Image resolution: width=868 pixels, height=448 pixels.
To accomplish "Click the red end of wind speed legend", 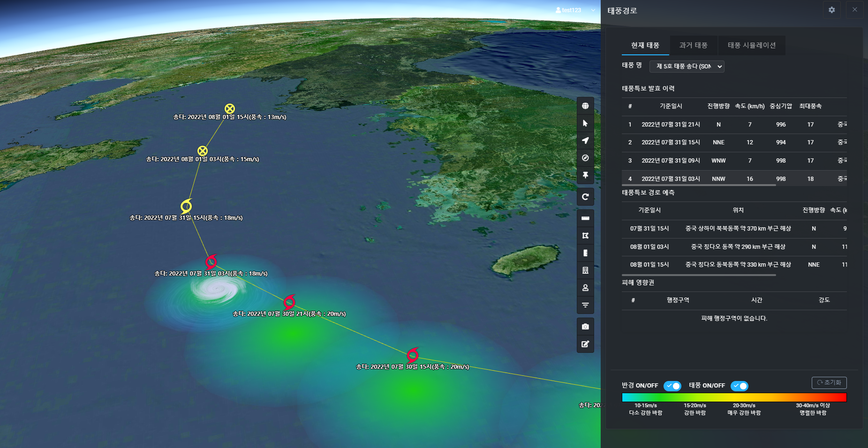I will coord(841,397).
